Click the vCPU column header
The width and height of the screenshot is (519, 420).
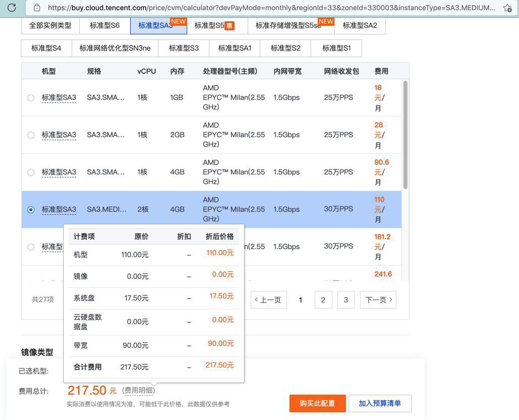(x=147, y=71)
